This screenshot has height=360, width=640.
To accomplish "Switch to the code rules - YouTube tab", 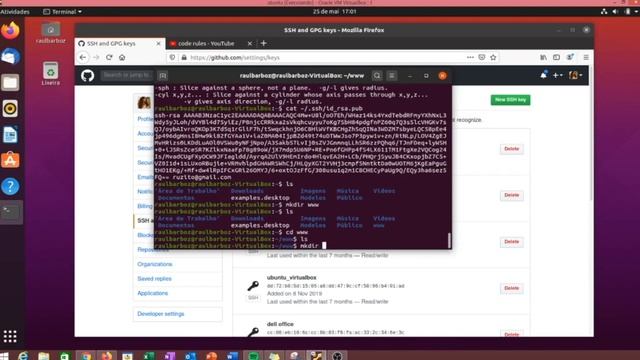I will point(206,43).
